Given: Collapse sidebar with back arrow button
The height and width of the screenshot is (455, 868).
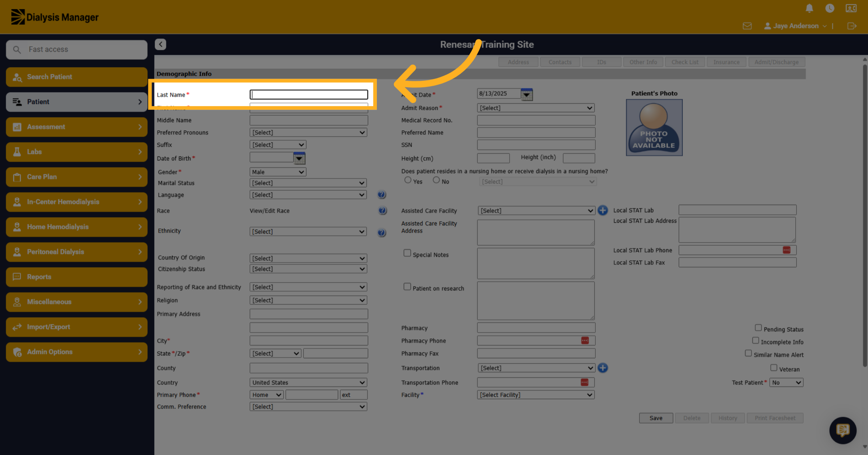Looking at the screenshot, I should click(x=161, y=44).
